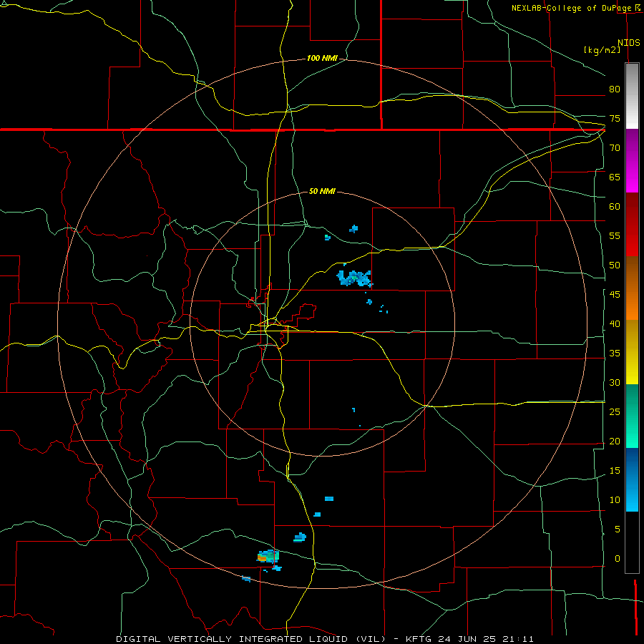
Task: Click the gray-white segment of the color bar
Action: tap(632, 96)
